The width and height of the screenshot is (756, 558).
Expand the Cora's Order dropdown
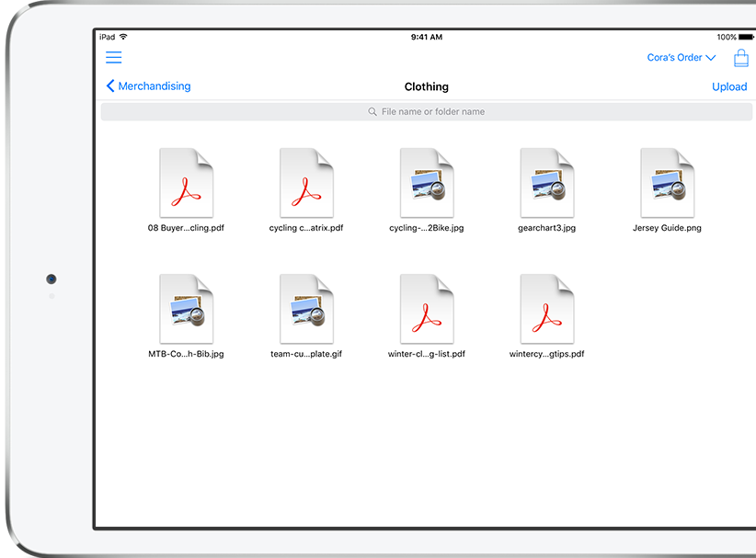(682, 57)
